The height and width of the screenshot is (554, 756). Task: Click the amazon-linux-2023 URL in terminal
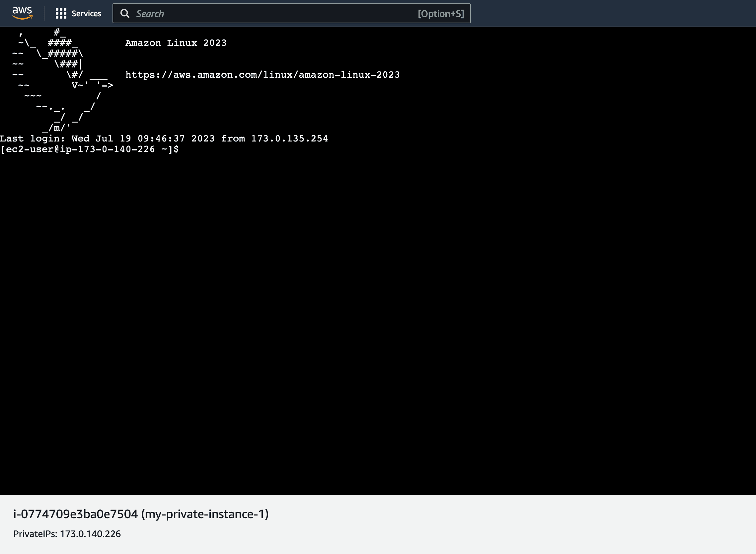[x=263, y=75]
